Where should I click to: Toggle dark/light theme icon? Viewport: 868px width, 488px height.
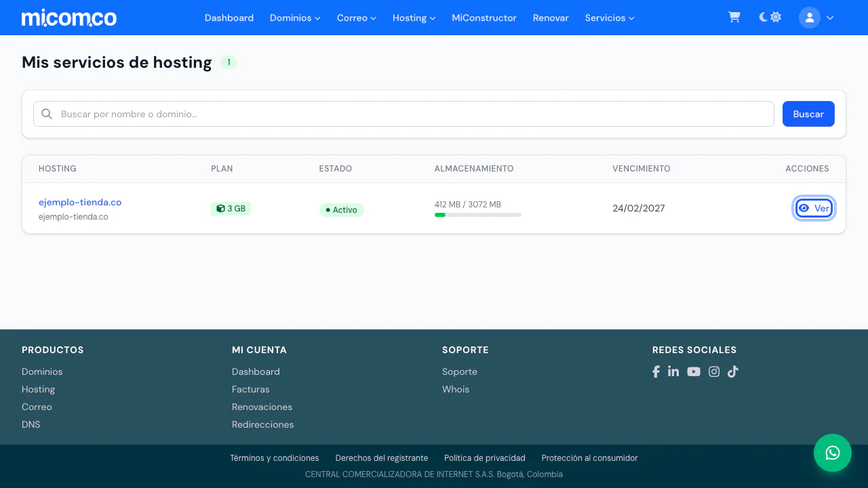pos(770,18)
